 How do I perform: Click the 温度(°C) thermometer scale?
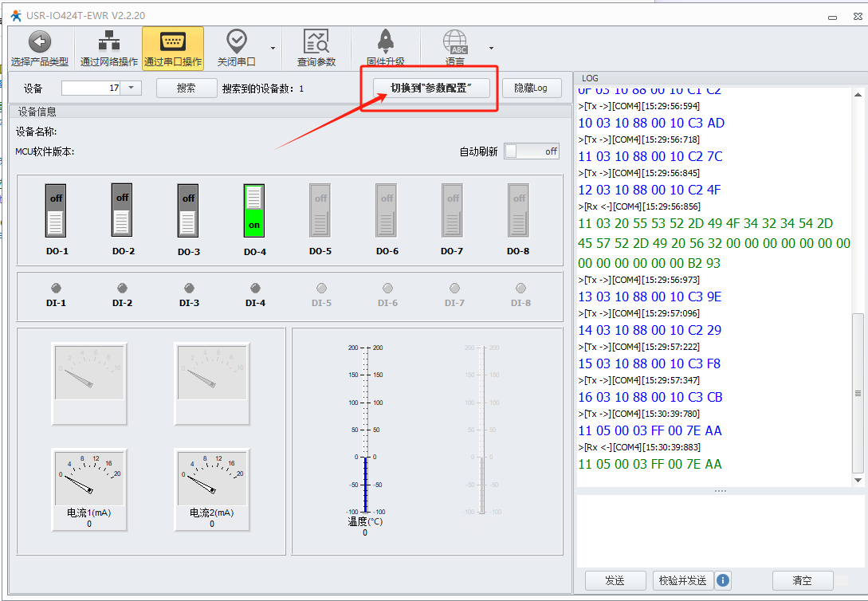pos(365,430)
